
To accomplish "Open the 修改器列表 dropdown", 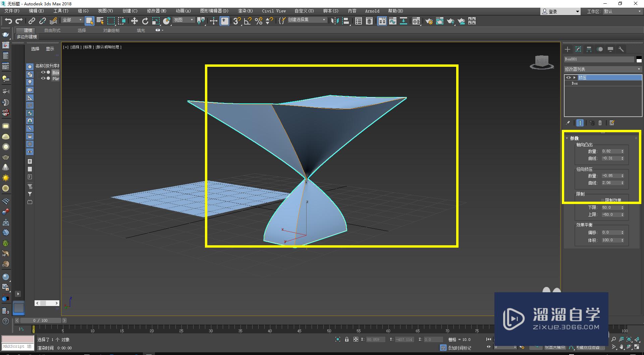I will [x=603, y=69].
